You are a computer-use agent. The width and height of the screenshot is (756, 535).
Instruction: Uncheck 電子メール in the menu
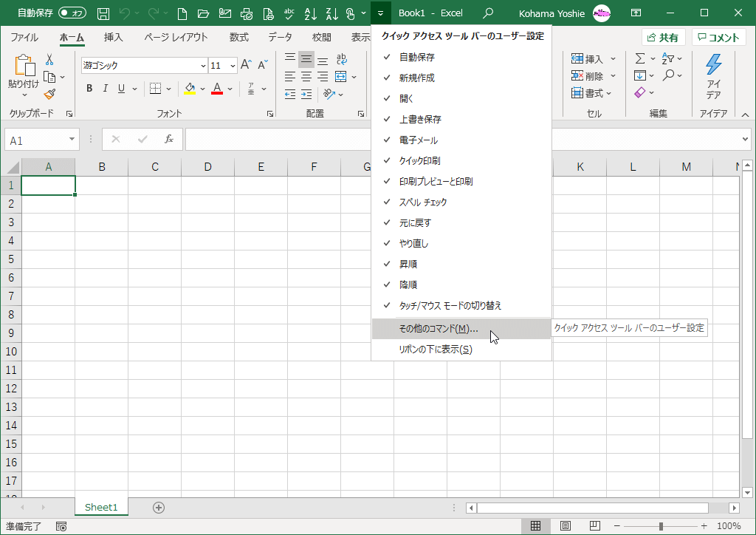[461, 140]
